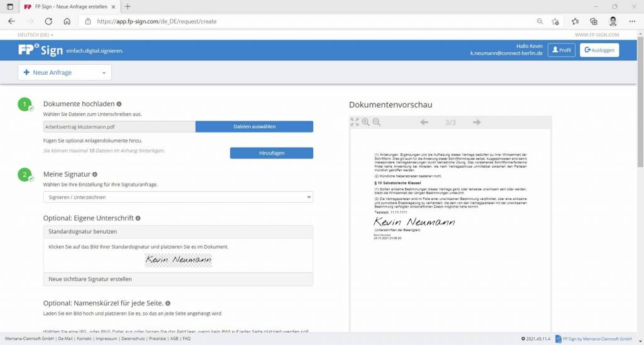Zoom out of the document preview
Viewport: 644px width, 345px height.
point(377,122)
